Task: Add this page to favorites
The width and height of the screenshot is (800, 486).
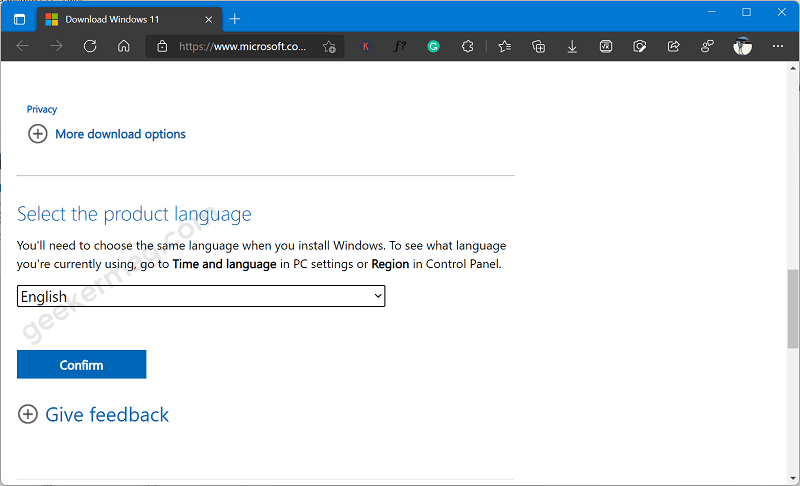Action: coord(329,46)
